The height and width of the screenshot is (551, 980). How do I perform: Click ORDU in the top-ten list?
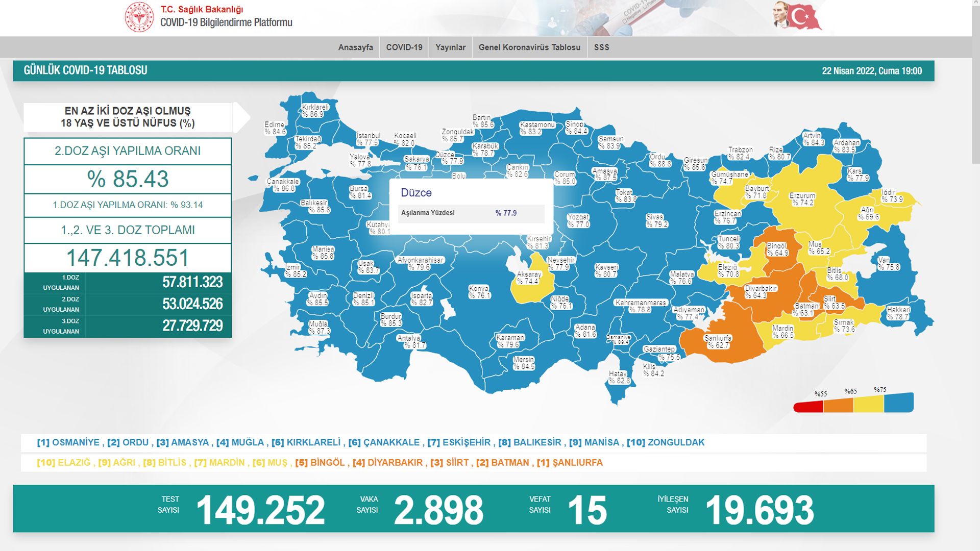pyautogui.click(x=135, y=442)
